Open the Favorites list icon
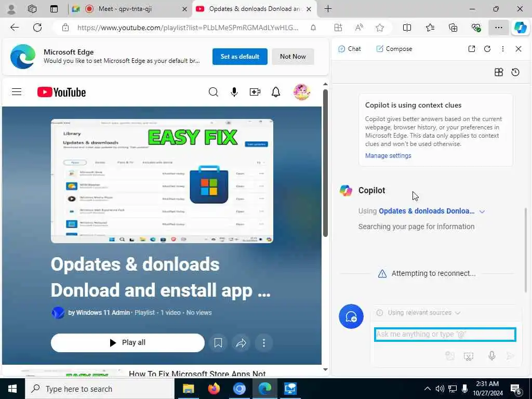This screenshot has width=532, height=399. click(430, 28)
